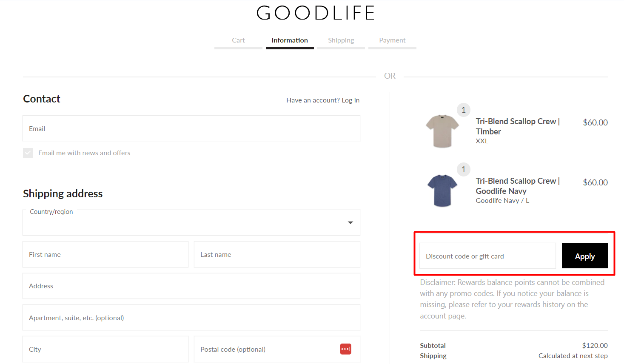The height and width of the screenshot is (364, 624).
Task: Select the Information step tab
Action: (290, 40)
